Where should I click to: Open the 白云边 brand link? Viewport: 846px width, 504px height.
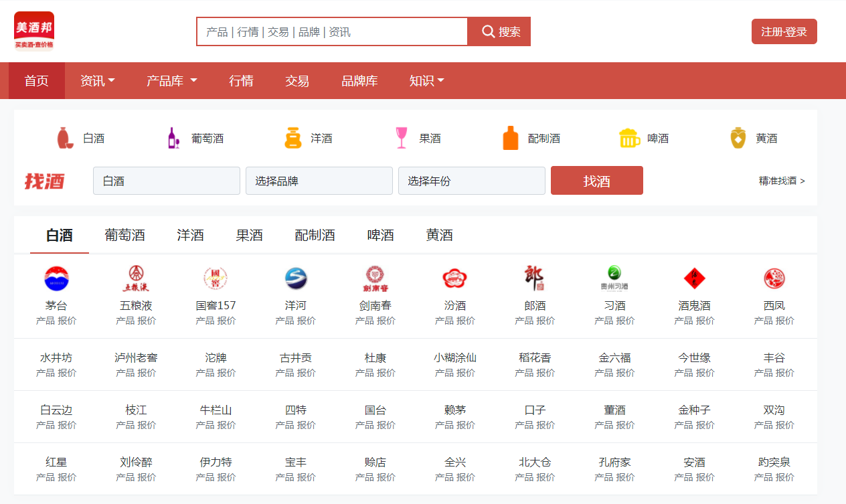point(56,410)
